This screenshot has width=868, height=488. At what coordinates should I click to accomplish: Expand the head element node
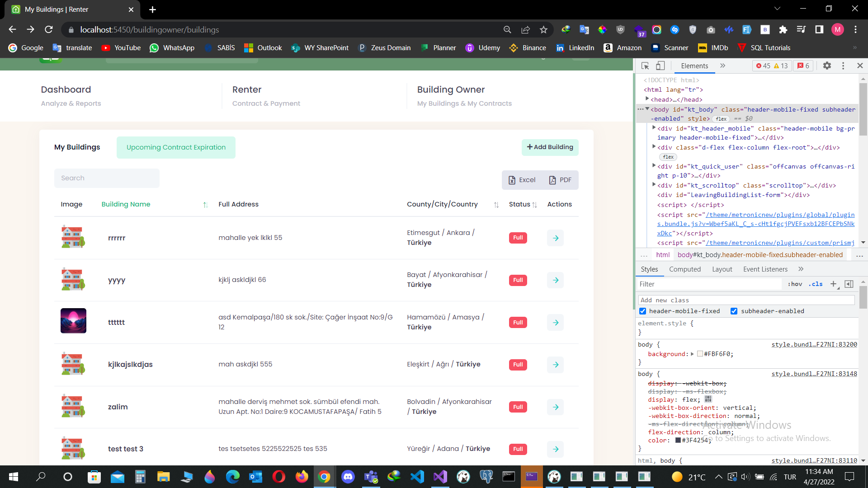[x=647, y=99]
